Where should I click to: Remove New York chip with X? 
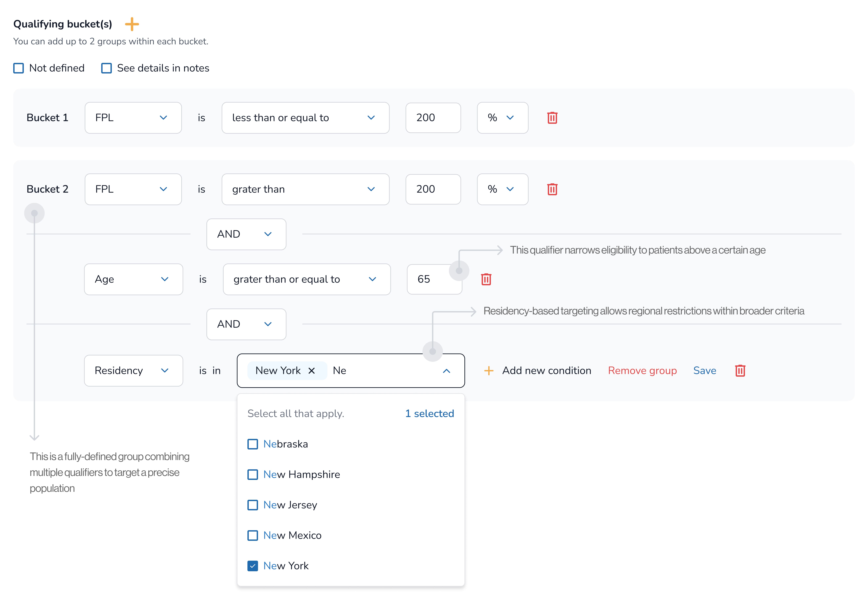click(x=311, y=371)
